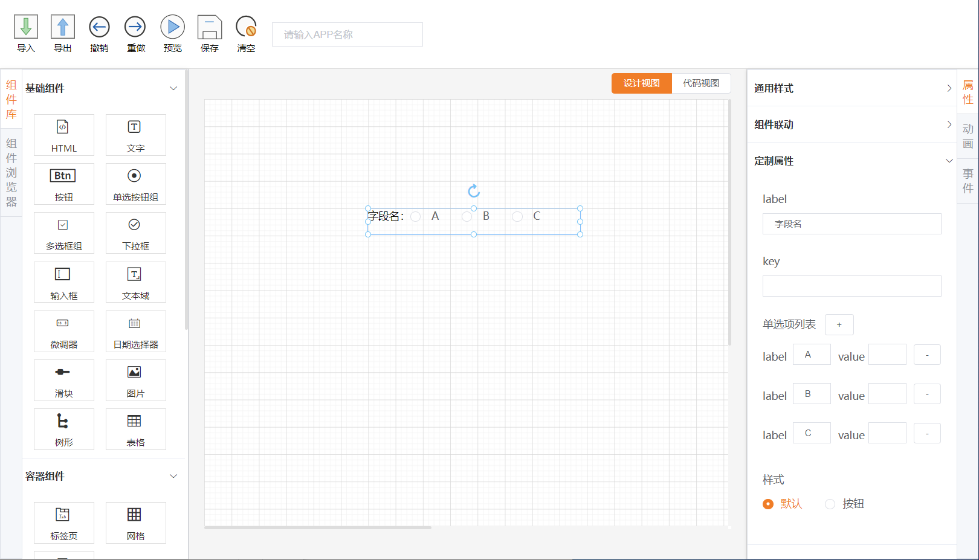Remove option C with minus button
Image resolution: width=979 pixels, height=560 pixels.
(927, 433)
